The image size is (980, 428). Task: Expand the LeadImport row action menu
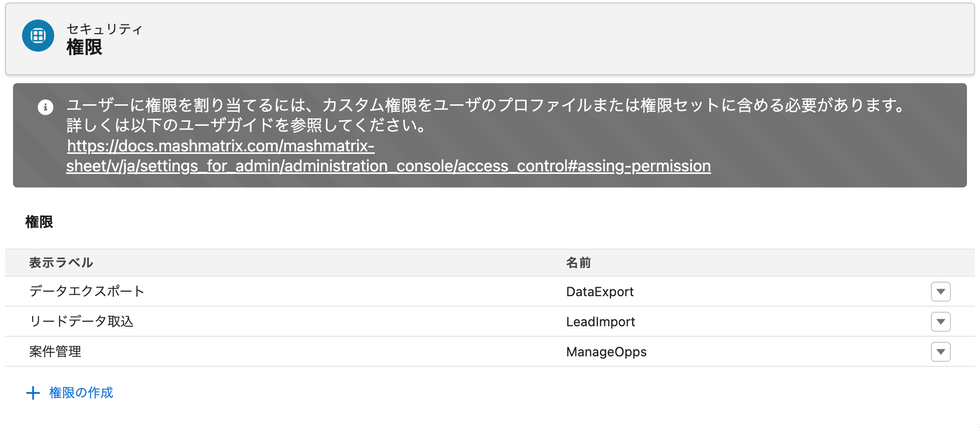click(940, 322)
